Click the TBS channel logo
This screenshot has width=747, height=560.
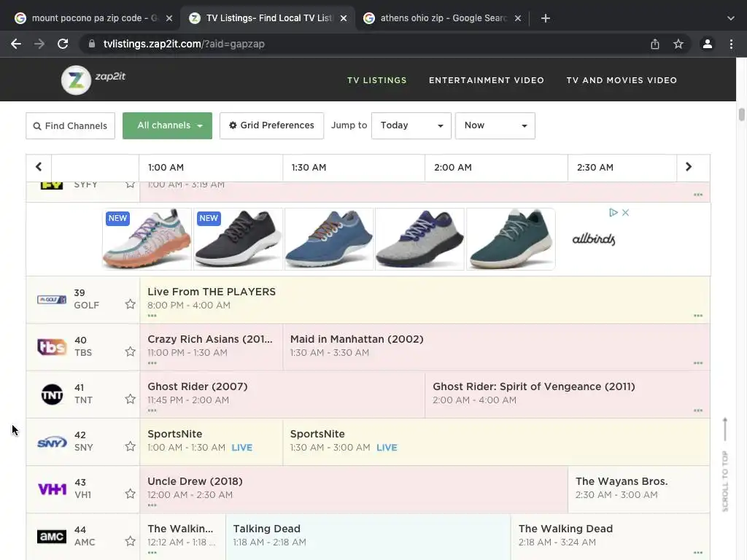coord(52,347)
